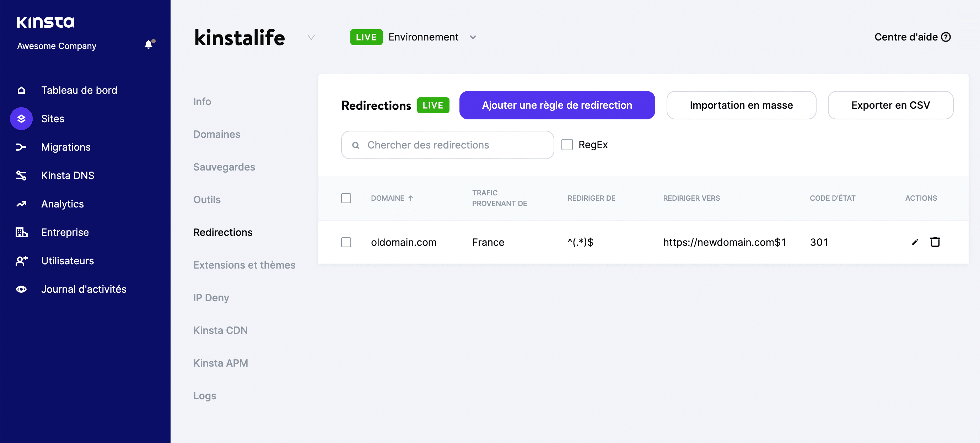The width and height of the screenshot is (980, 443).
Task: Edit the oldomain.com redirect with the pencil icon
Action: pos(915,242)
